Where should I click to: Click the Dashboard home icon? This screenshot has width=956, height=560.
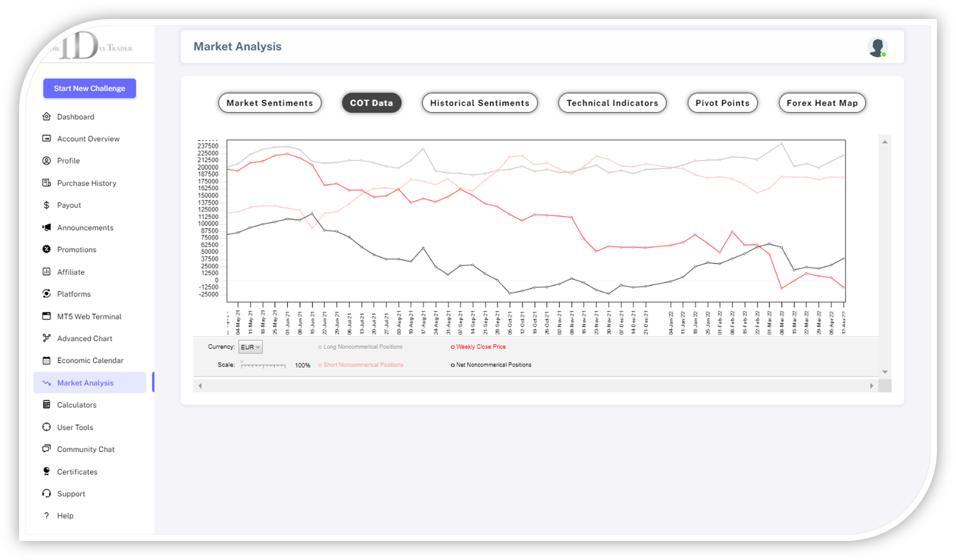46,117
